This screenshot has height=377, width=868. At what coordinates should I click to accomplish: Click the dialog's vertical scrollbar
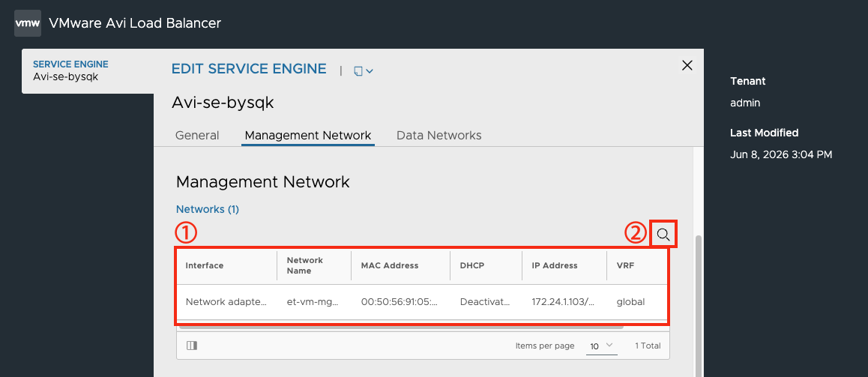[698, 306]
